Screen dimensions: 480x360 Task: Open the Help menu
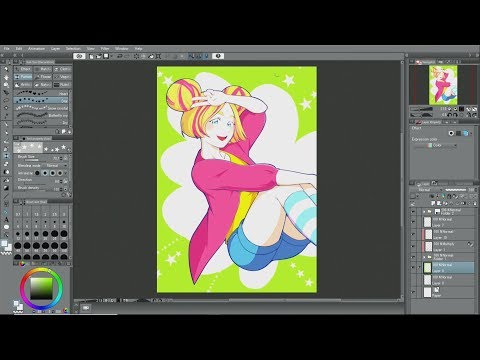[139, 49]
